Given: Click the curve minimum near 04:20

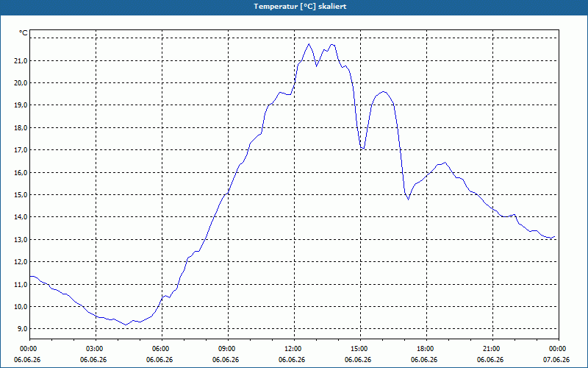Looking at the screenshot, I should click(x=126, y=325).
